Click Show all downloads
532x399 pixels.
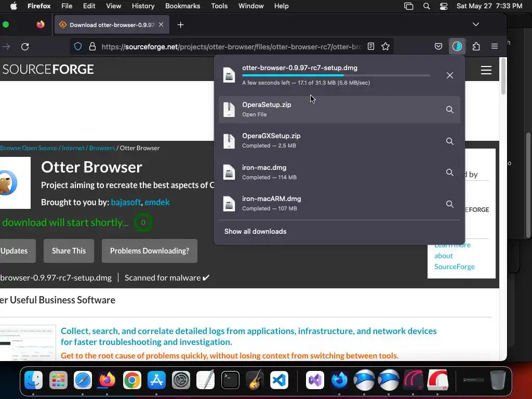click(255, 231)
